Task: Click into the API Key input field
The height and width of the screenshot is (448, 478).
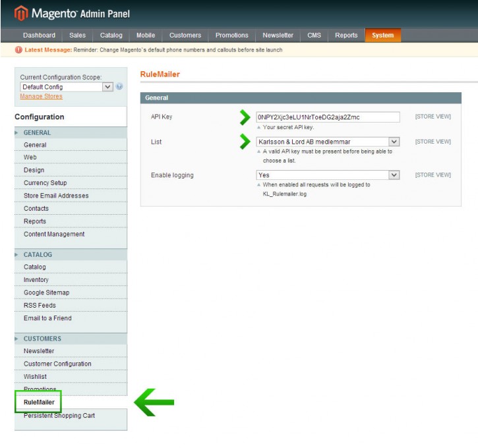Action: click(328, 117)
